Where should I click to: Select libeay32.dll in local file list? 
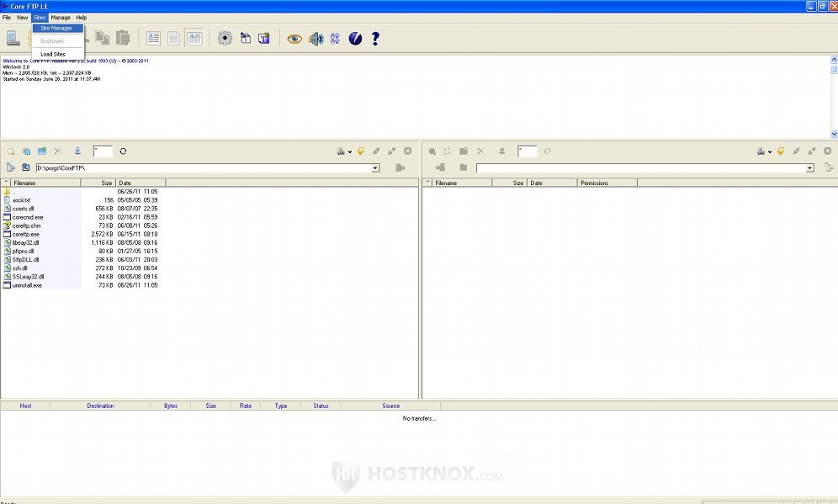[25, 242]
